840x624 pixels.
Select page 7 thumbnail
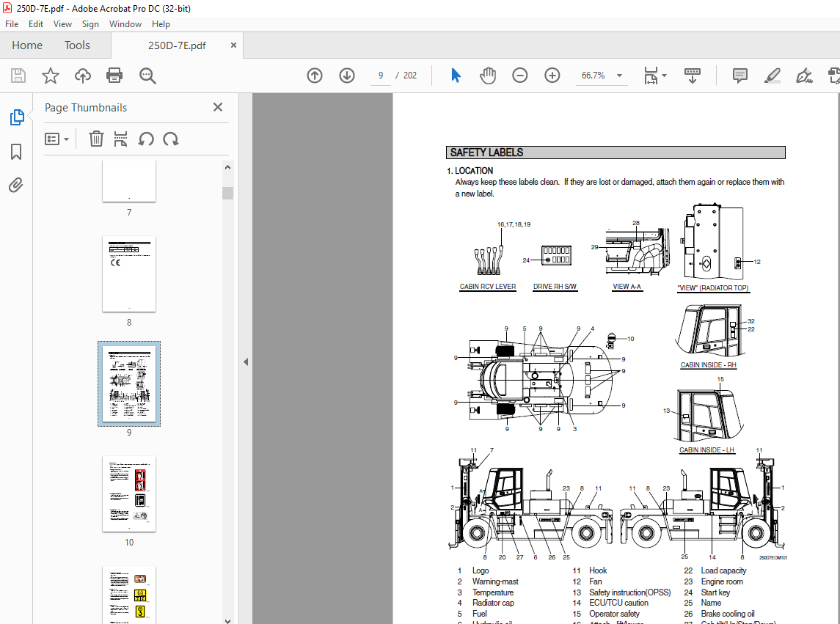pos(129,181)
